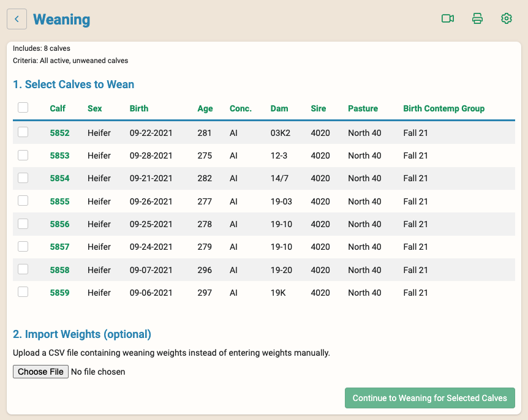The height and width of the screenshot is (420, 528).
Task: Click the 5852 calf ID link
Action: [x=59, y=132]
